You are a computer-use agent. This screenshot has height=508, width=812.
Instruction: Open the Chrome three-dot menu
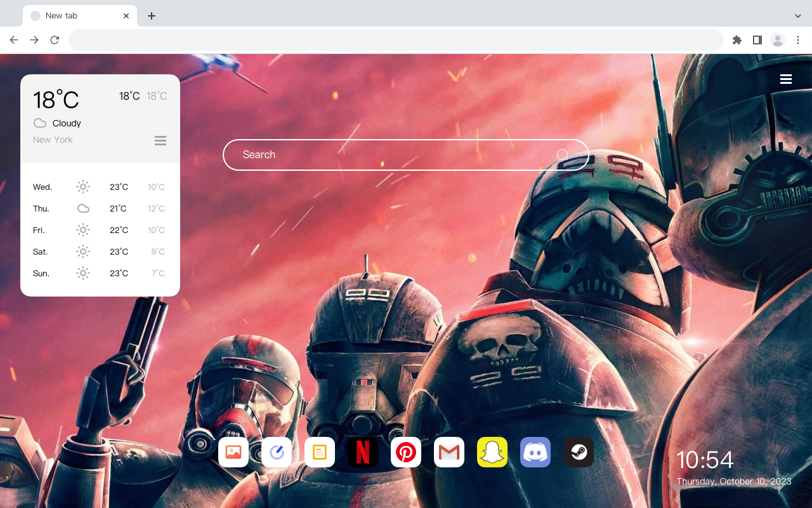click(x=798, y=40)
